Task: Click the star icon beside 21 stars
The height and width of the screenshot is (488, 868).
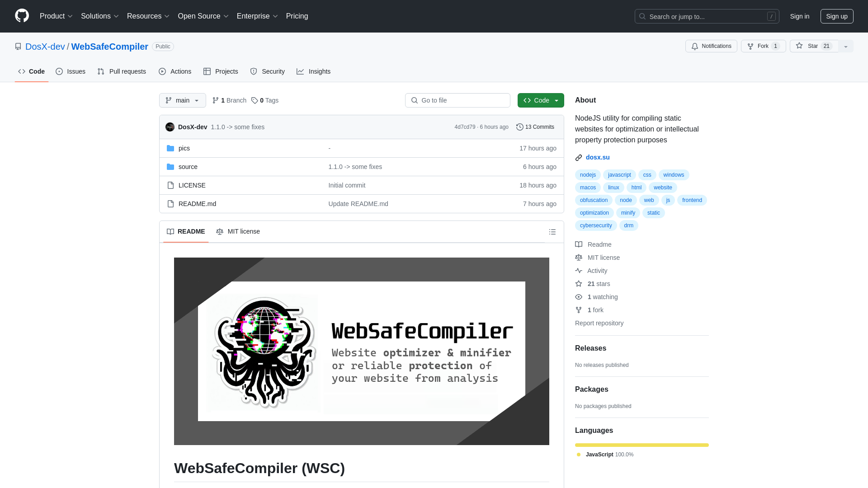Action: (x=579, y=284)
